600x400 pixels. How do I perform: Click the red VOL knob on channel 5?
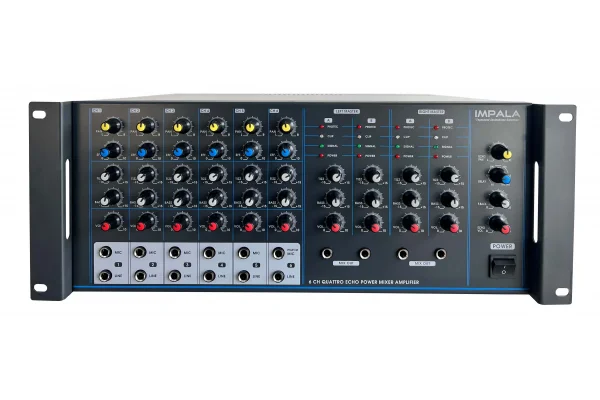coord(252,223)
